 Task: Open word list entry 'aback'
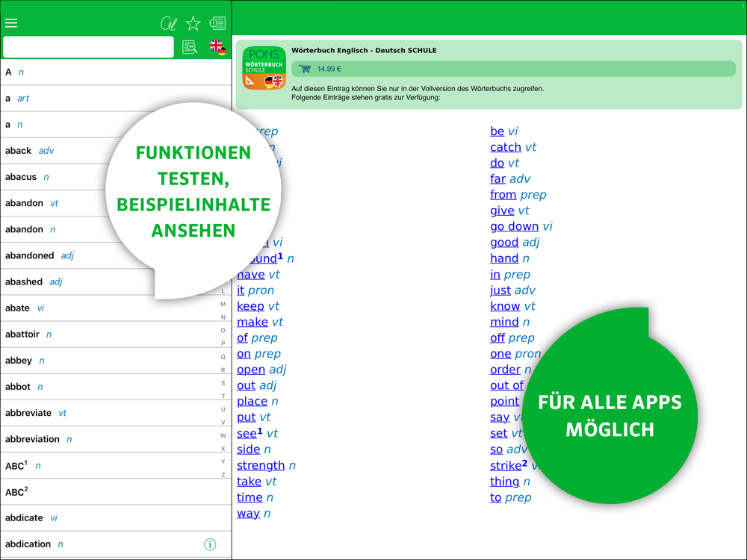pos(58,151)
